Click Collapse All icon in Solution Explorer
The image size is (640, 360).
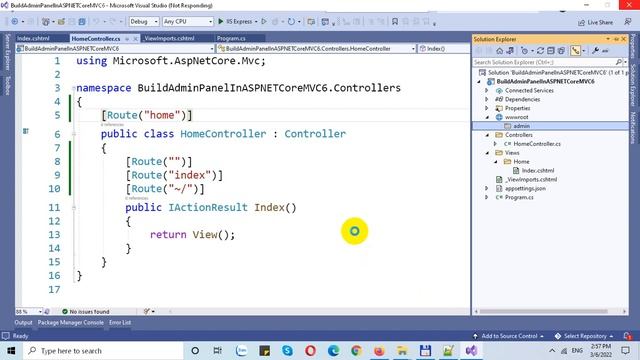pyautogui.click(x=551, y=51)
